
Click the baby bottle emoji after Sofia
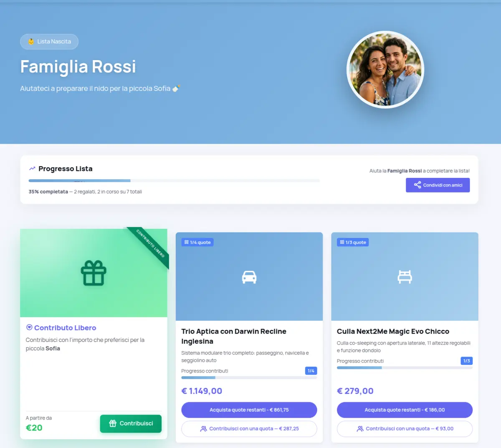point(176,88)
